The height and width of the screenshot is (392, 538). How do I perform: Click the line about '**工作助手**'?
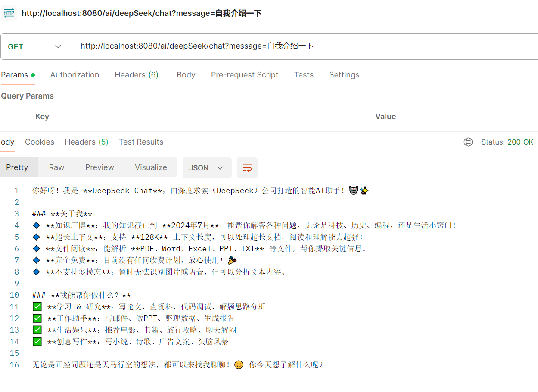pyautogui.click(x=134, y=318)
